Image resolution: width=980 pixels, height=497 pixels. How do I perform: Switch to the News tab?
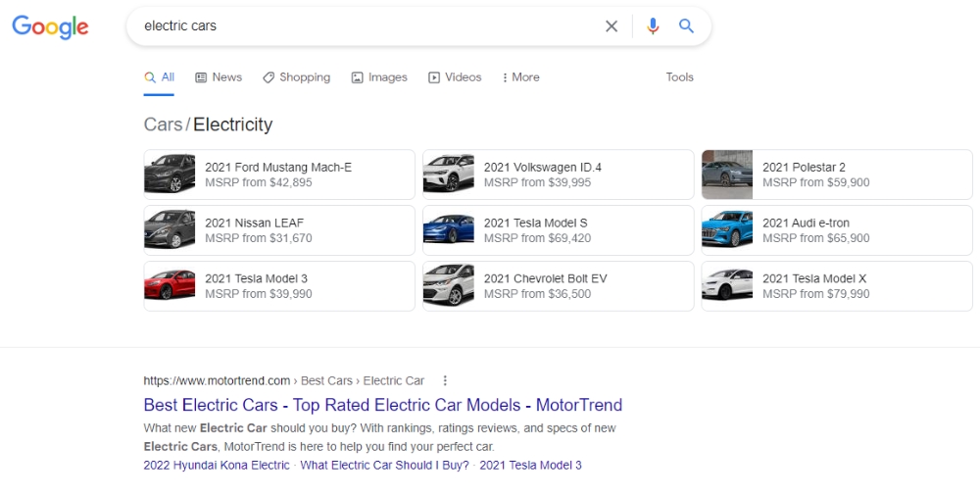pos(219,77)
